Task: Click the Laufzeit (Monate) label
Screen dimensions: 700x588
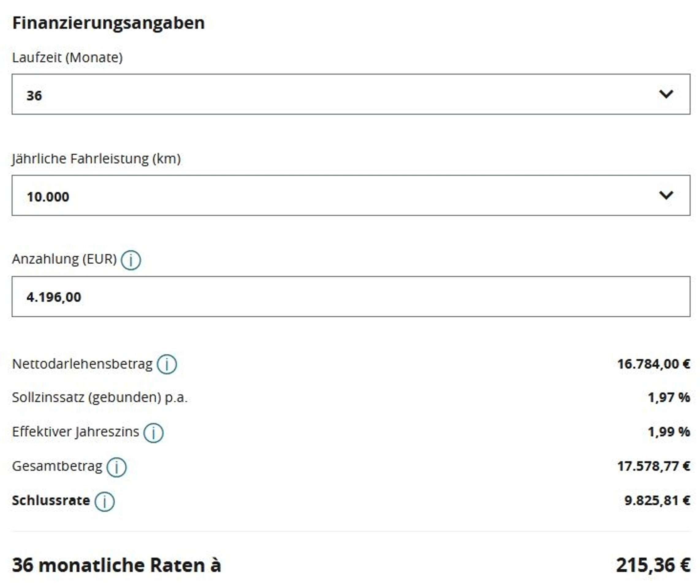Action: click(67, 57)
